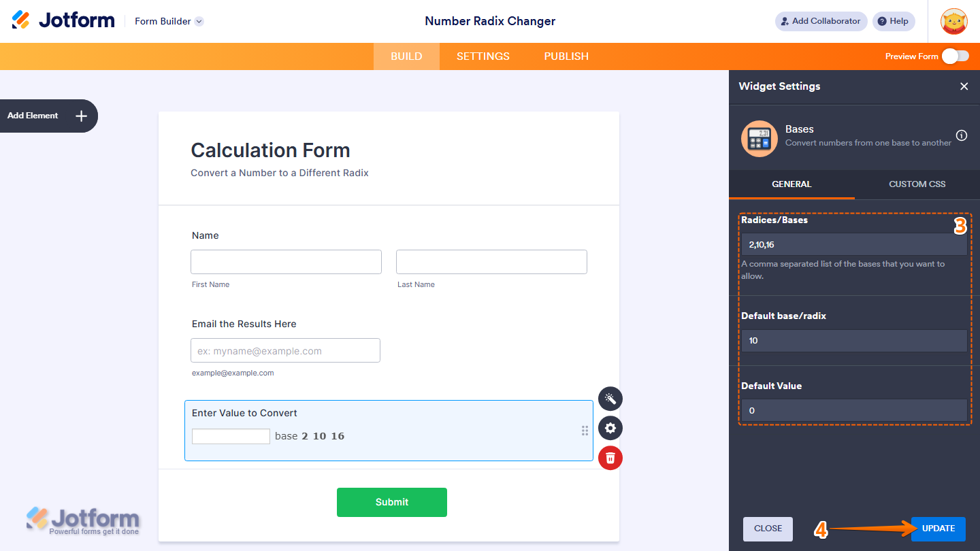The height and width of the screenshot is (551, 980).
Task: Select the GENERAL tab
Action: click(x=791, y=184)
